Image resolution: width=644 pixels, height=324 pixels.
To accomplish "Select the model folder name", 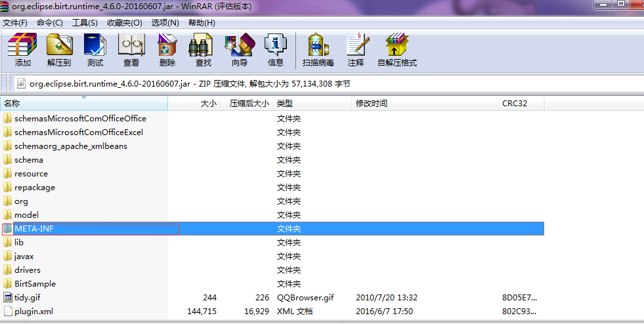I will [x=27, y=215].
